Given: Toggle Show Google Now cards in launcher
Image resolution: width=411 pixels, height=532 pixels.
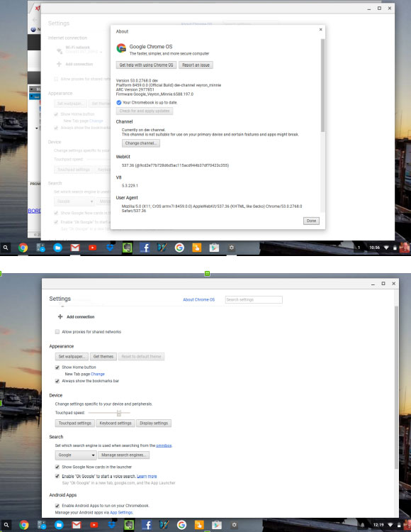Looking at the screenshot, I should tap(57, 467).
